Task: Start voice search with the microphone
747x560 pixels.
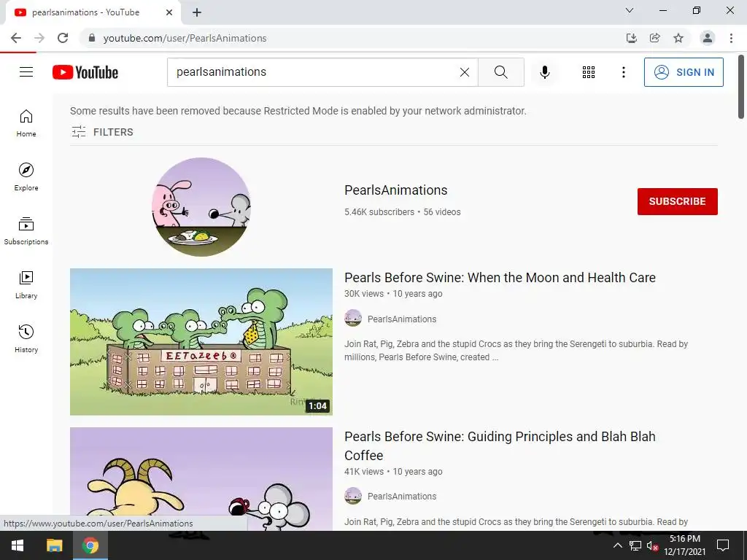Action: pos(544,72)
